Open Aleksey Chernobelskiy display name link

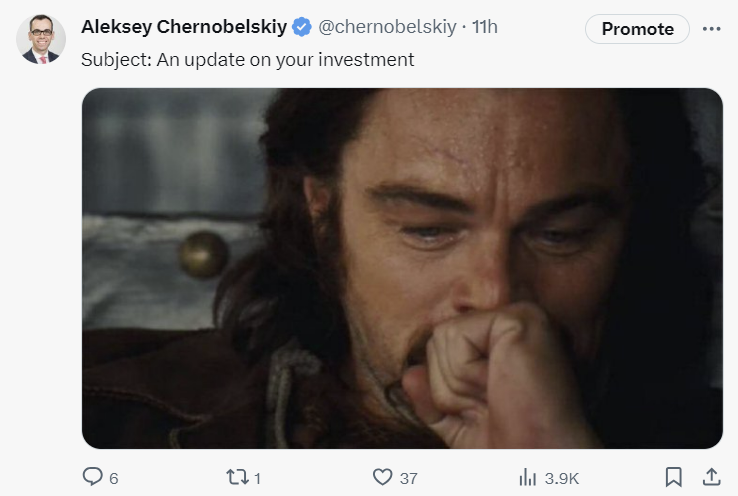(183, 27)
